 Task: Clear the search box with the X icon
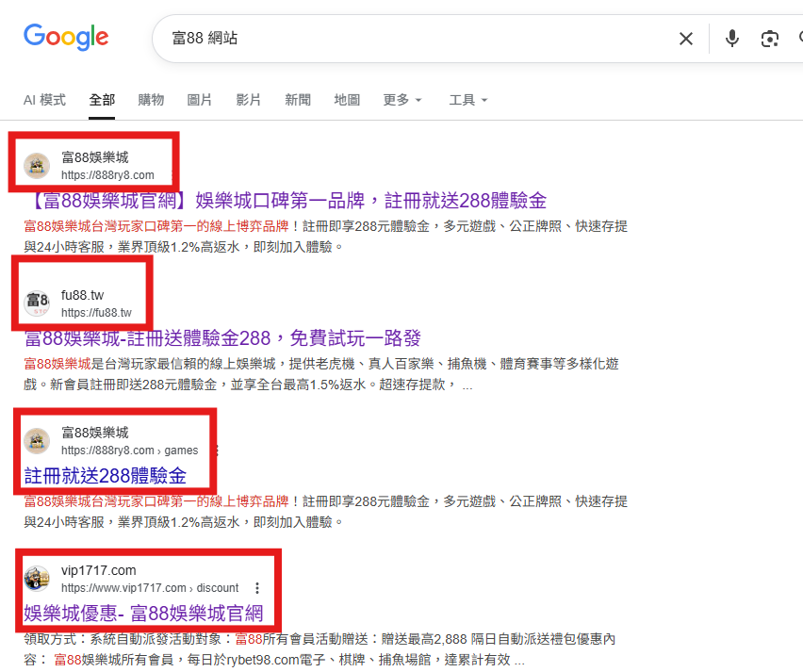(x=686, y=39)
